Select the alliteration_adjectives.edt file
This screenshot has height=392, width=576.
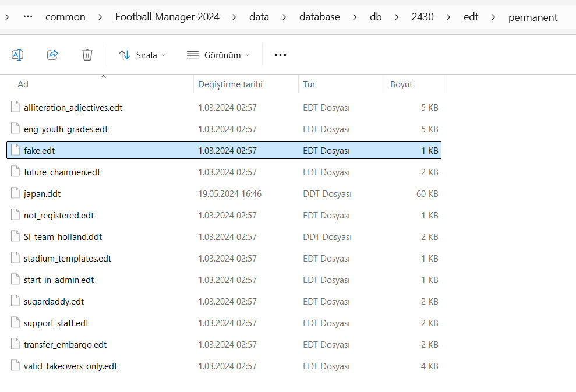click(x=73, y=108)
